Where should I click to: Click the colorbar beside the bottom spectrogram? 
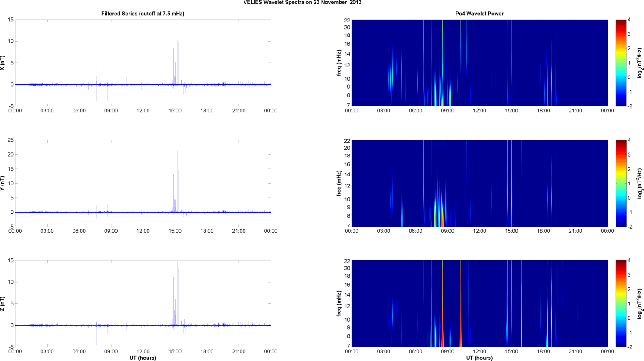pyautogui.click(x=621, y=304)
